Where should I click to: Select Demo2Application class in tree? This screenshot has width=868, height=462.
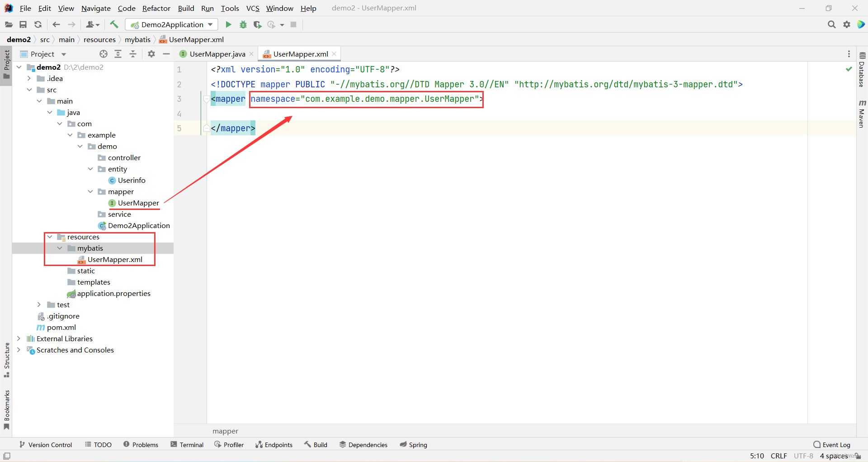[138, 225]
